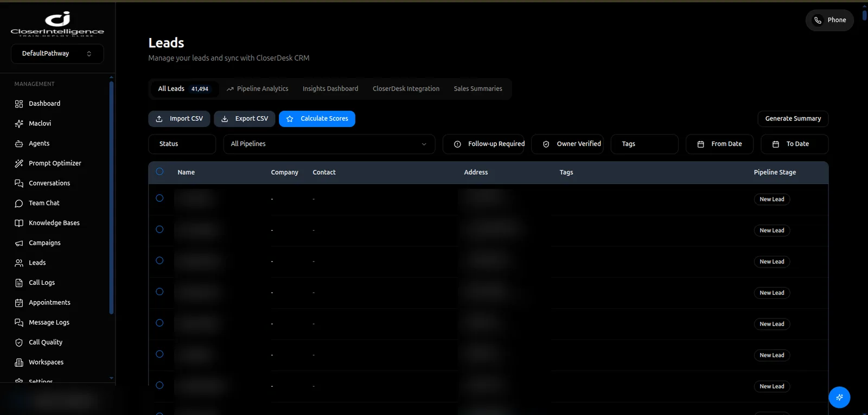
Task: Click the CloserIntelligence logo
Action: (58, 24)
